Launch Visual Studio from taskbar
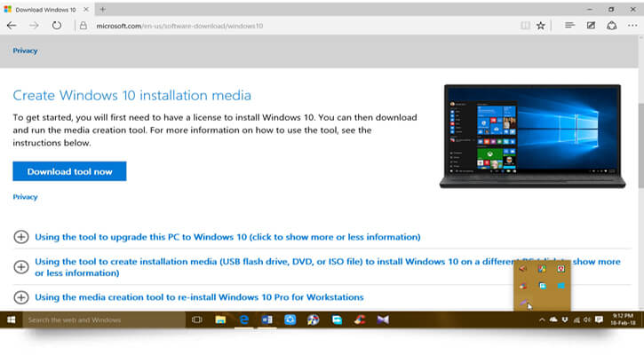 383,319
